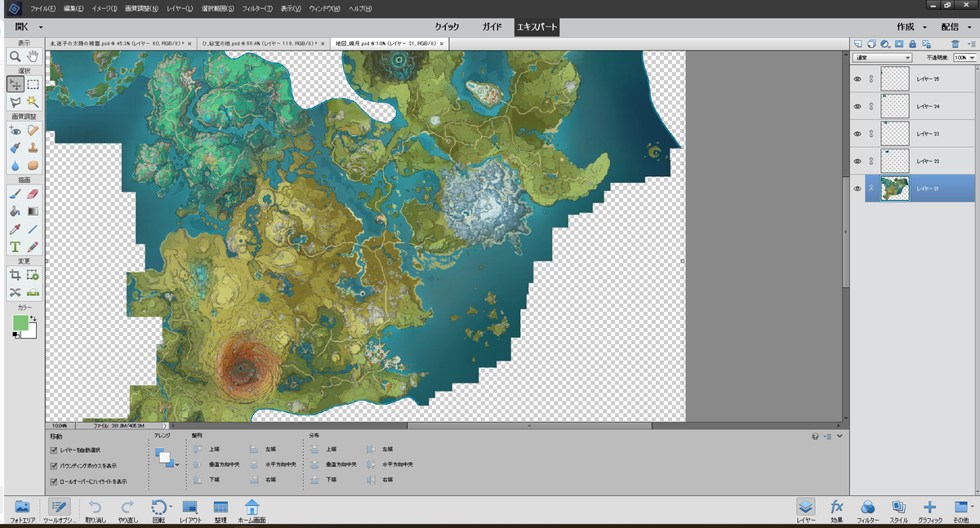The image size is (980, 528).
Task: Activate the Horizontal Type tool
Action: (15, 246)
